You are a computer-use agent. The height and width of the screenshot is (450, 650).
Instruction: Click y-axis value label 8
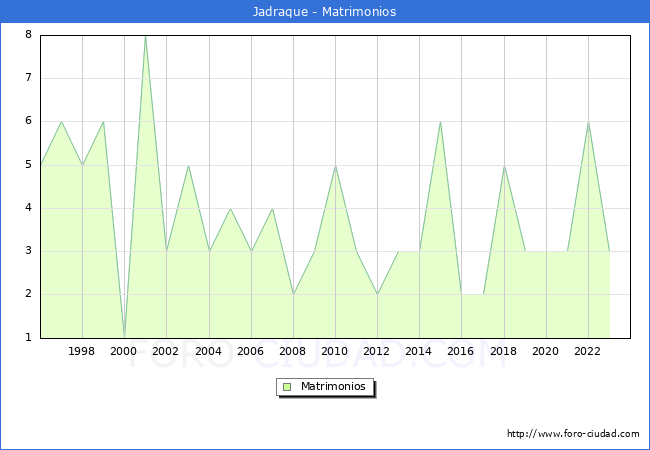[28, 34]
